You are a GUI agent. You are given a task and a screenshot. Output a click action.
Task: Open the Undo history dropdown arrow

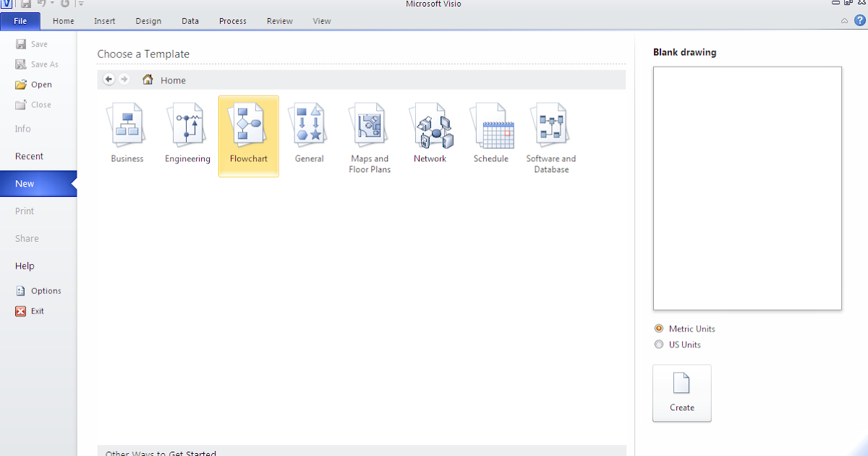click(x=52, y=4)
